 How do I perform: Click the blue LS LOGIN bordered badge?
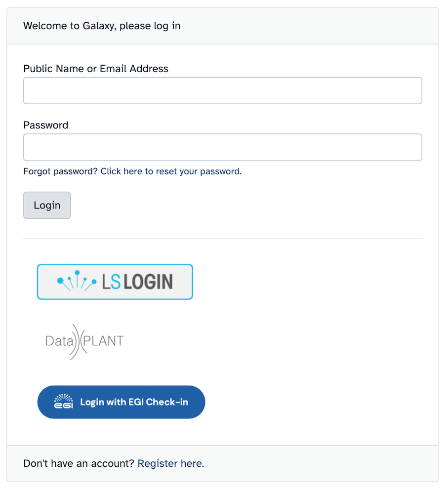pyautogui.click(x=115, y=282)
